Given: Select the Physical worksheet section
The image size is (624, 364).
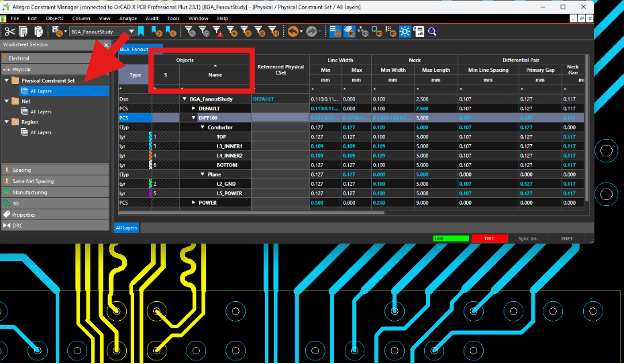Looking at the screenshot, I should pyautogui.click(x=55, y=69).
